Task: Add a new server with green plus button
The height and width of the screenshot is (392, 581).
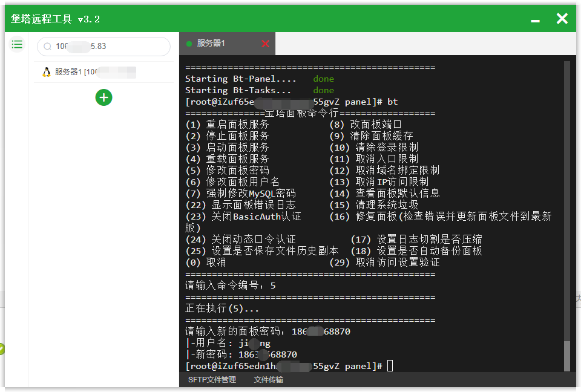Action: 103,97
